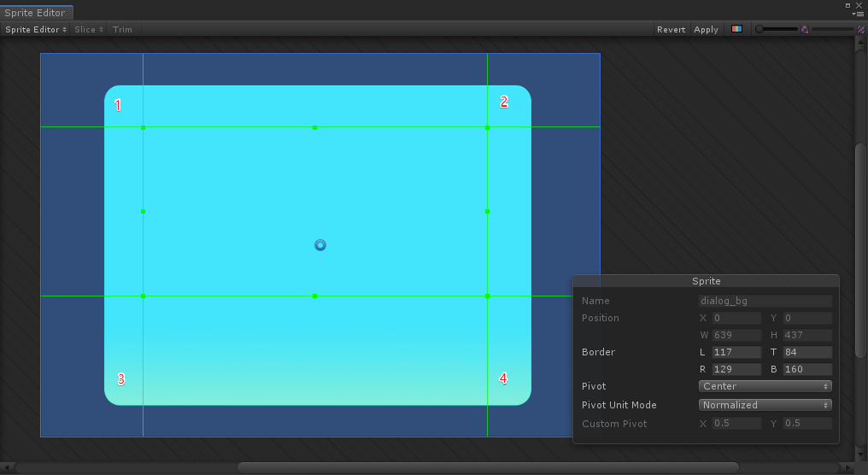The width and height of the screenshot is (868, 475).
Task: Click the Position Y field
Action: [807, 318]
